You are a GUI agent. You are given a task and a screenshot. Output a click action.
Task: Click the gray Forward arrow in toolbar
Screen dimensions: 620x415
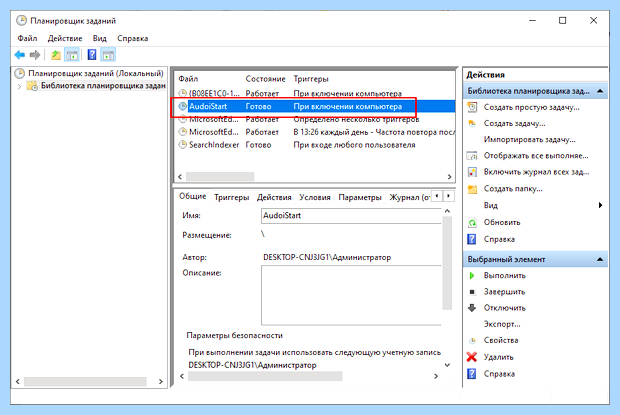(x=35, y=55)
